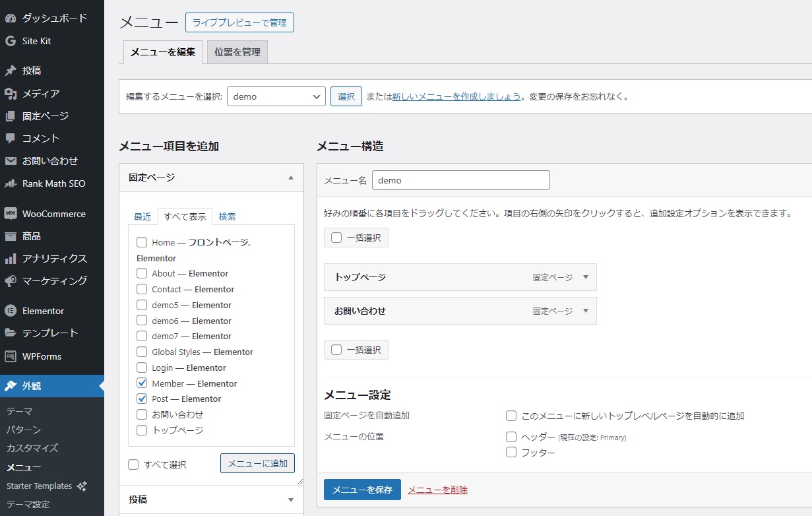Click the WPForms sidebar icon
This screenshot has height=516, width=812.
[x=11, y=356]
